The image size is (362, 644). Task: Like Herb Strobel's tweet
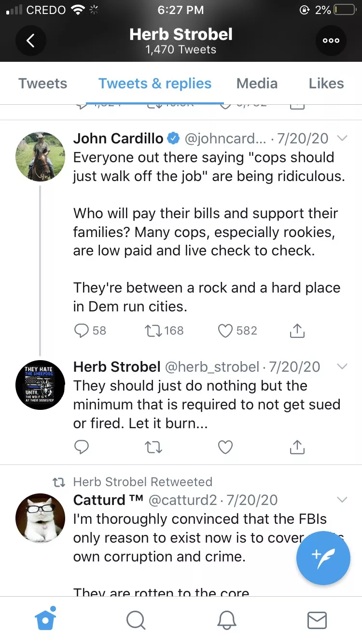coord(225,448)
